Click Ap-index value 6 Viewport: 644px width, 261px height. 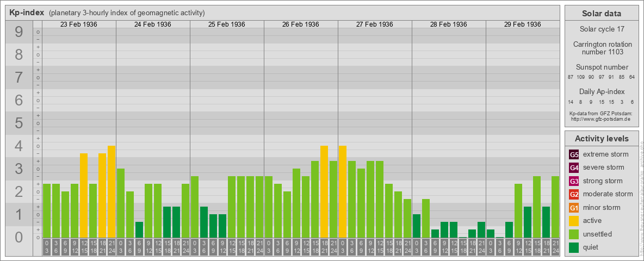tap(632, 102)
